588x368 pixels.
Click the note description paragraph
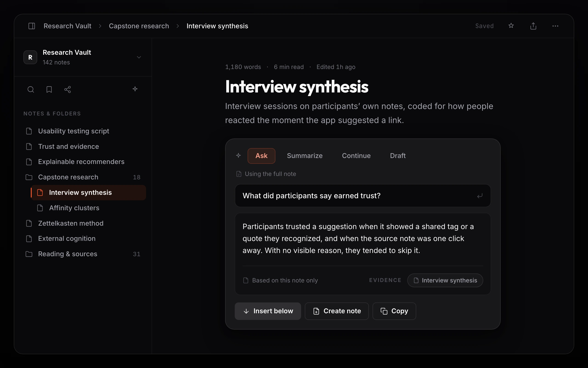pyautogui.click(x=359, y=113)
